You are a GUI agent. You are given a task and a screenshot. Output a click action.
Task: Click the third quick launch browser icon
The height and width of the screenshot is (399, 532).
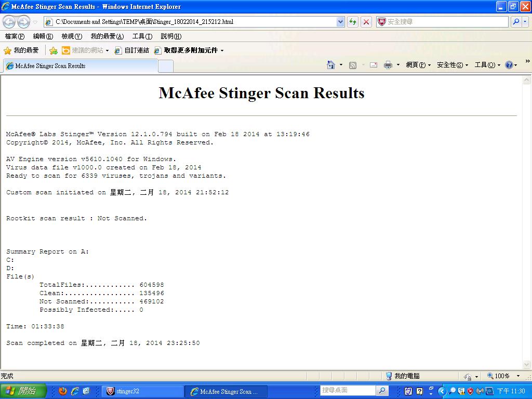point(87,391)
